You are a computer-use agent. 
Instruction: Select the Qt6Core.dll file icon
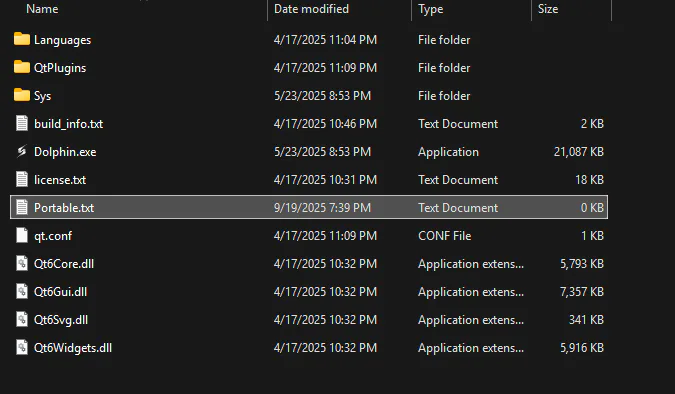[x=22, y=263]
